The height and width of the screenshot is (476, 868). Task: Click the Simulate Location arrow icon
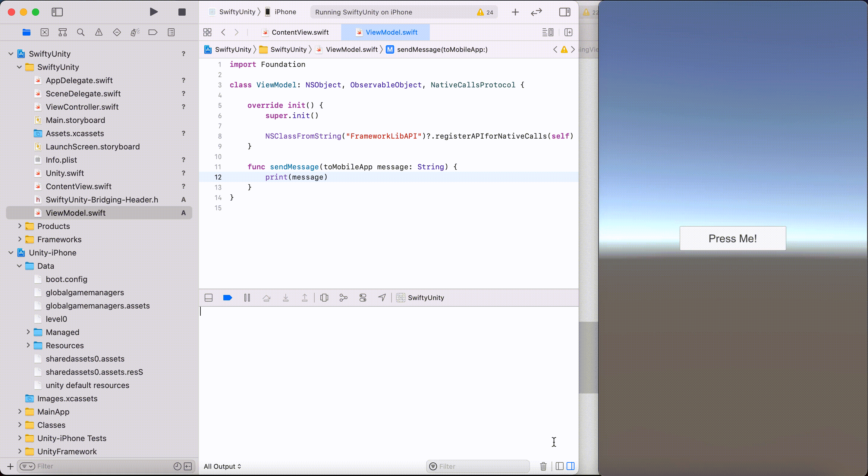[x=382, y=298]
